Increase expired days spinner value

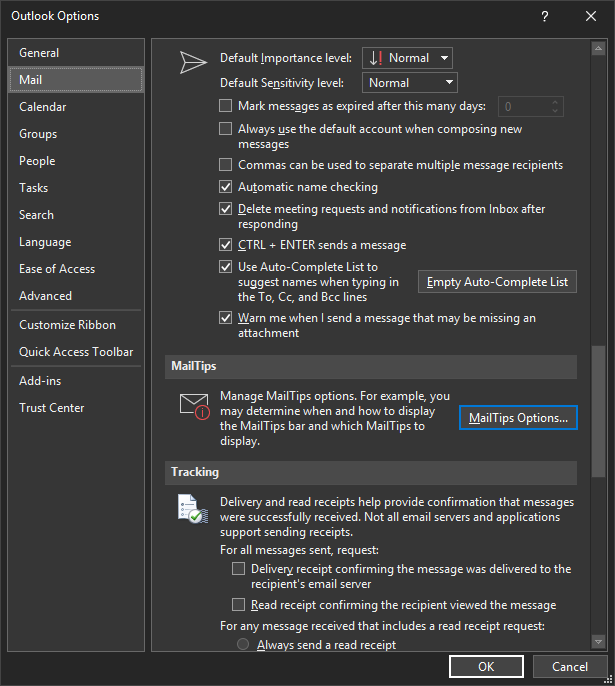point(555,102)
